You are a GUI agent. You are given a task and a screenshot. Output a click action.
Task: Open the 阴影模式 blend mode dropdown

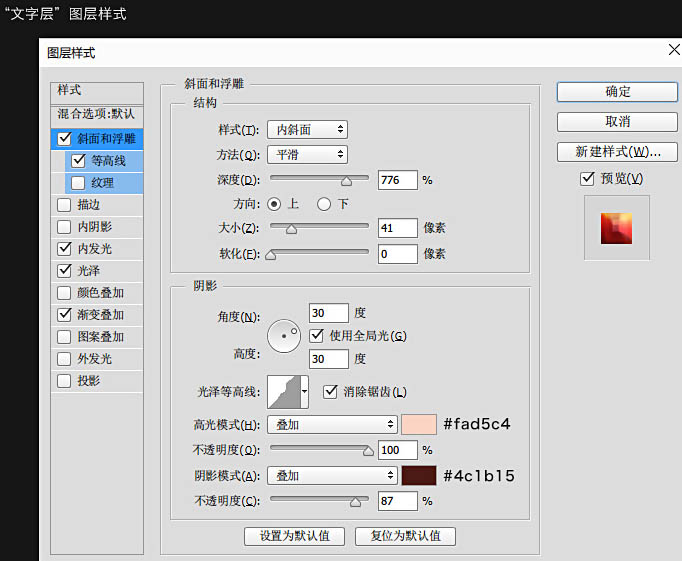(332, 475)
